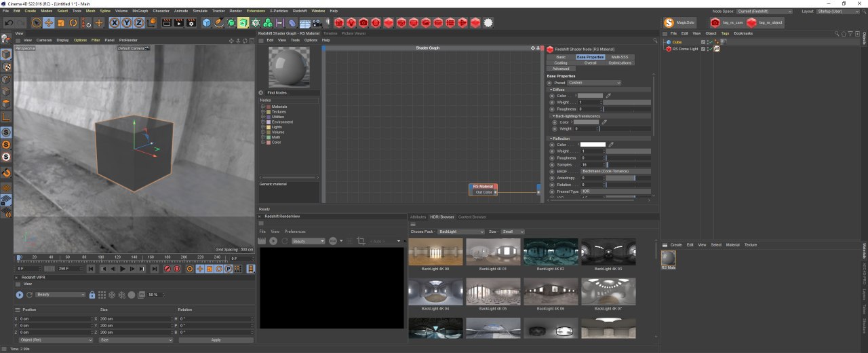Click the VIPR bucket grid icon

click(x=102, y=295)
